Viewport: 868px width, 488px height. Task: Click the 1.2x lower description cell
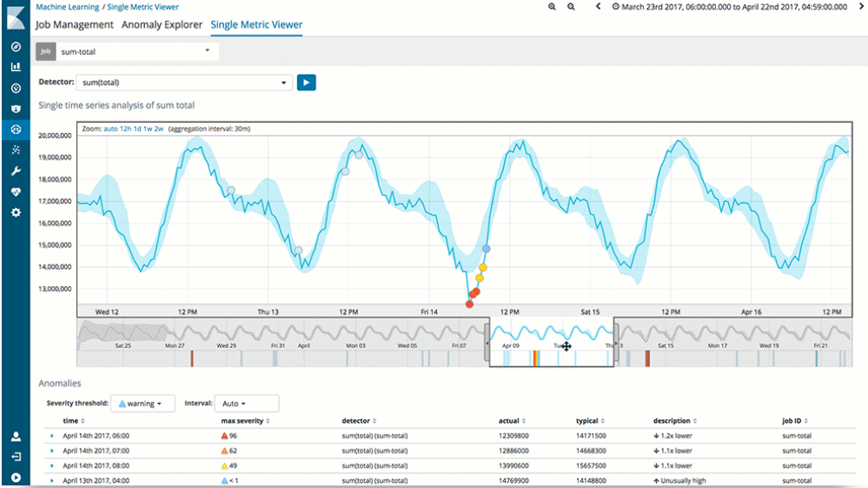(672, 436)
